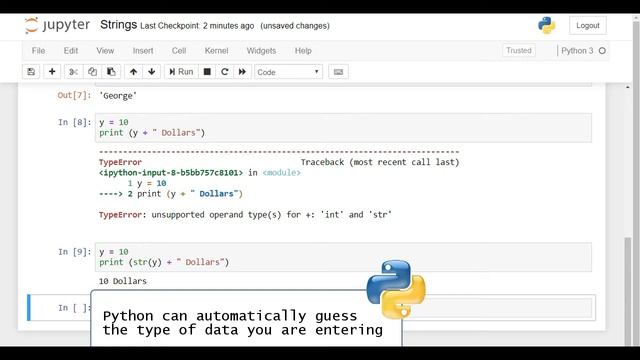Restart kernel and run all cells icon
The height and width of the screenshot is (360, 640).
242,72
